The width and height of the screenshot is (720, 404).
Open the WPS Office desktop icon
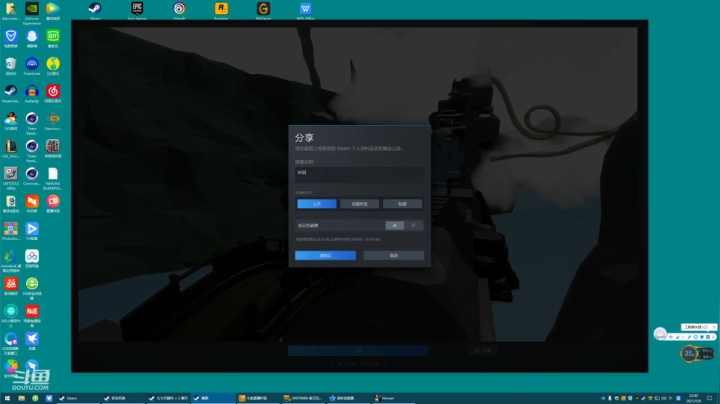[x=305, y=11]
